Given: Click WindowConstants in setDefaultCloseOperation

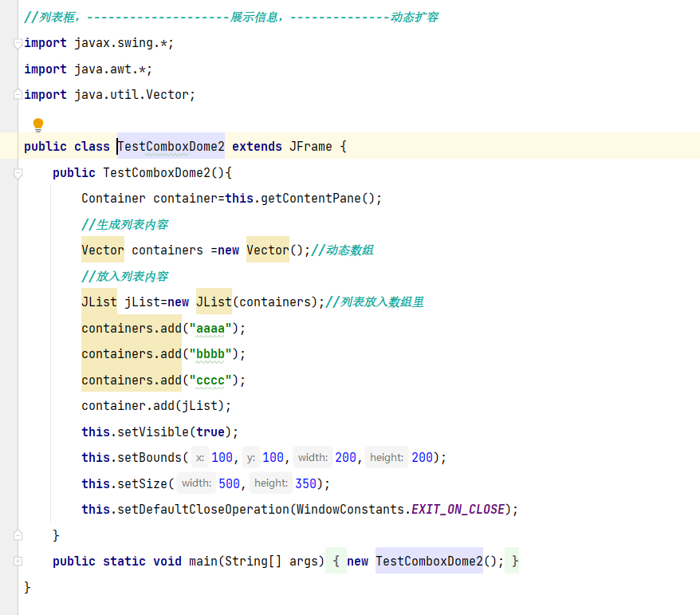Looking at the screenshot, I should point(350,509).
